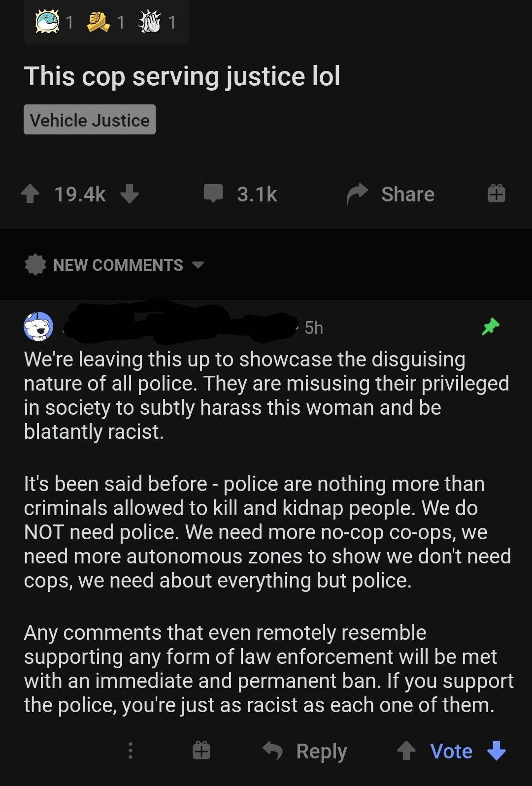
Task: Open the commenter's avatar profile picture
Action: [37, 326]
